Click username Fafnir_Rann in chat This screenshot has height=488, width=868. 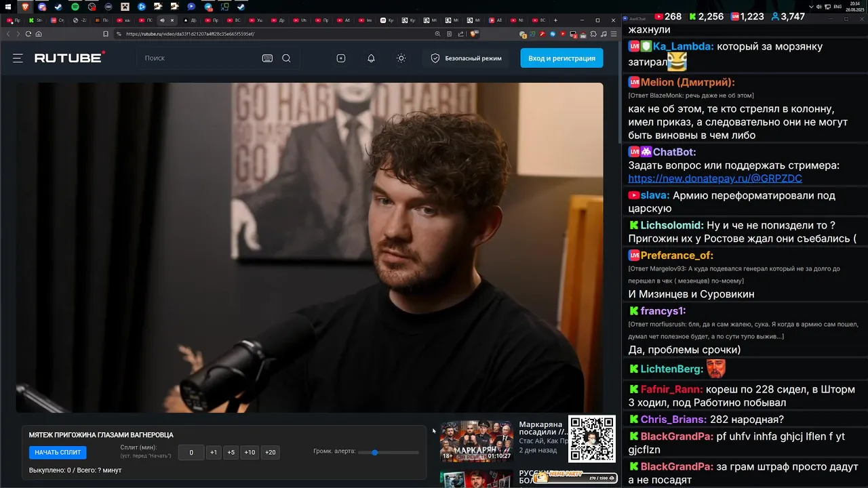tap(671, 390)
